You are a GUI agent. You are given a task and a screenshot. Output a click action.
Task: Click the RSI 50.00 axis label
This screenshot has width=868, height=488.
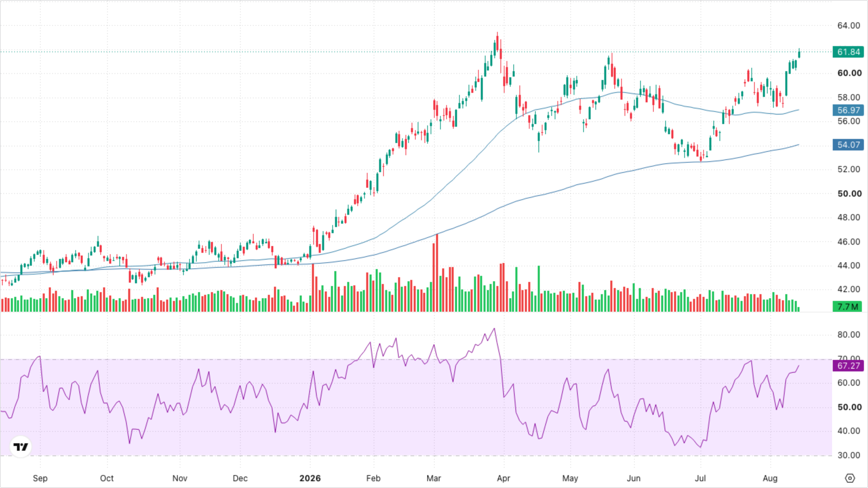[849, 407]
